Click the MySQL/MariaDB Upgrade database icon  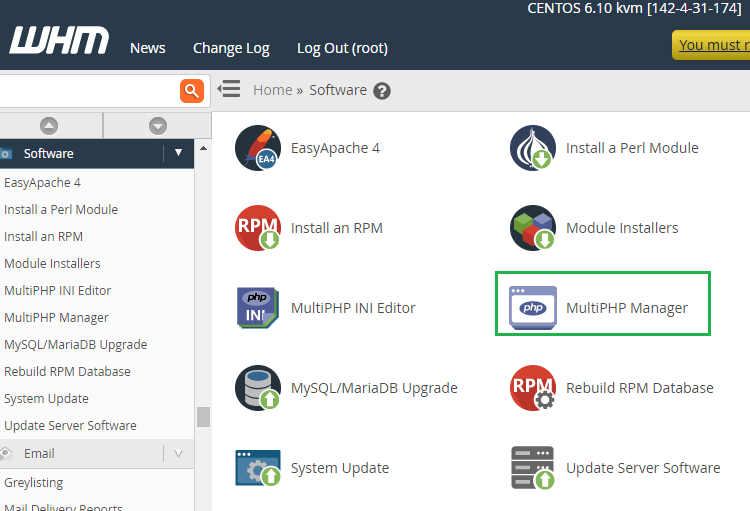(258, 388)
